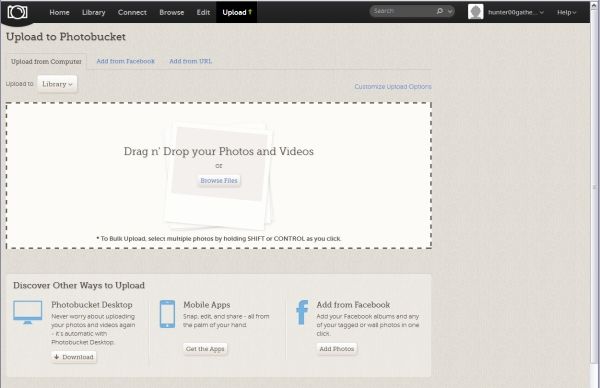Open the Help dropdown menu
The image size is (600, 388).
(566, 12)
